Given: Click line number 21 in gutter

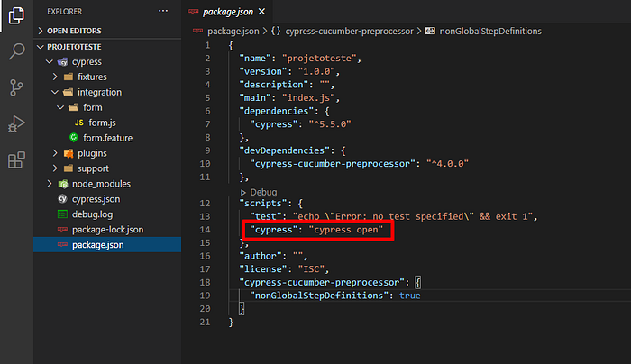Looking at the screenshot, I should point(205,323).
